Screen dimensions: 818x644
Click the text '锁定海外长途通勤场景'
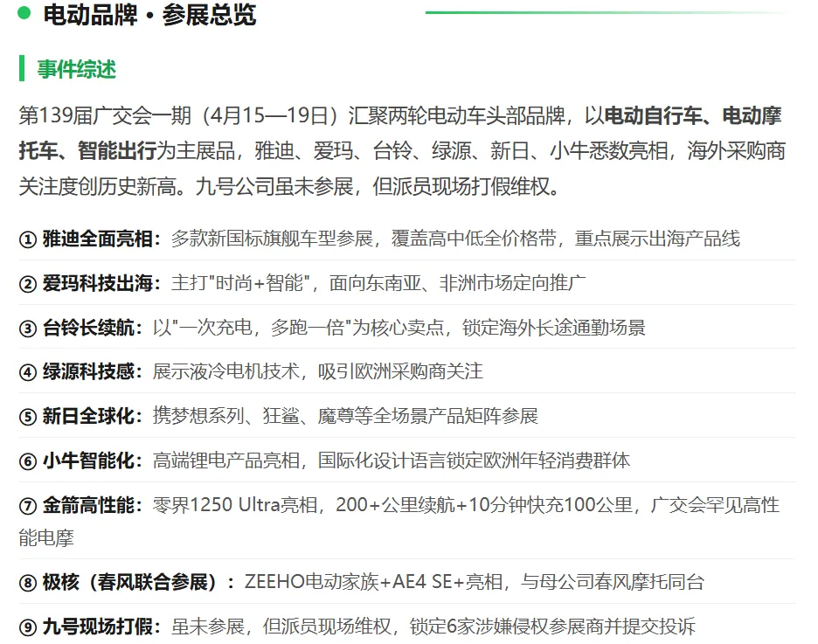click(x=554, y=328)
